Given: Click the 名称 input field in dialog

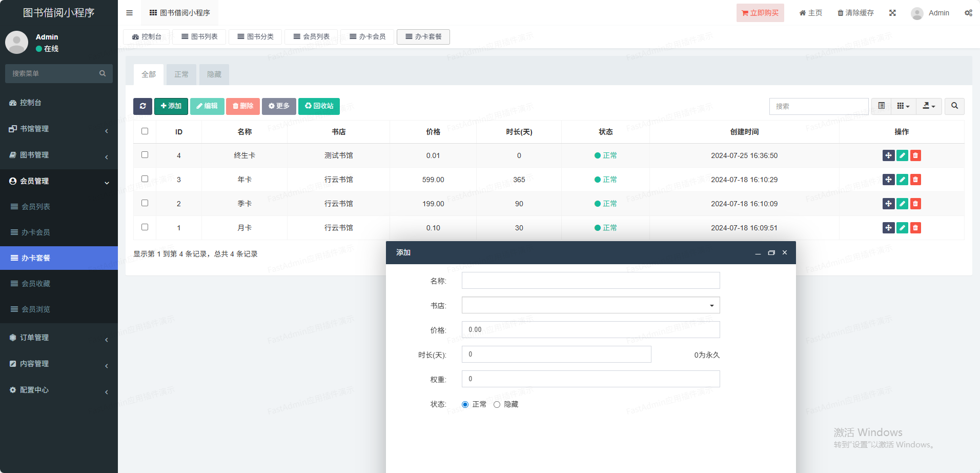Looking at the screenshot, I should tap(590, 281).
